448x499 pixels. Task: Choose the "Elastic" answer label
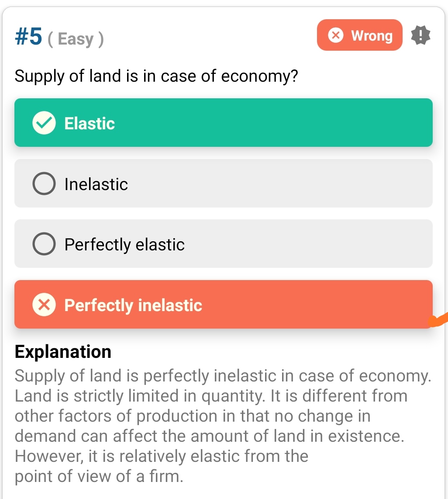pos(90,124)
